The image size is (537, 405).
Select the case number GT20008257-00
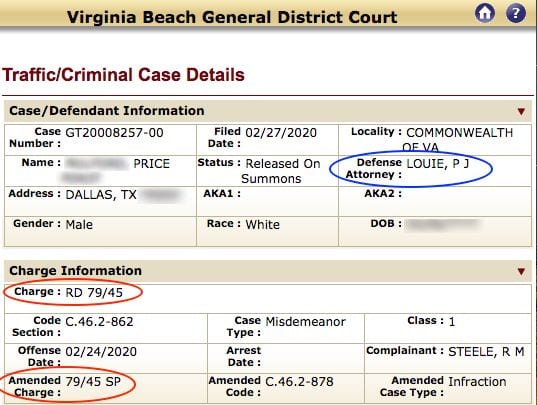tap(114, 132)
